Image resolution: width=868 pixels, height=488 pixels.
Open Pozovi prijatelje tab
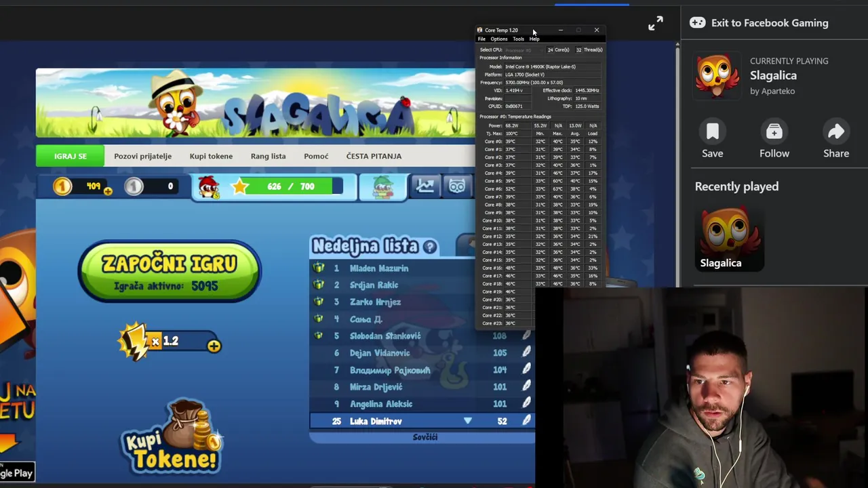142,156
